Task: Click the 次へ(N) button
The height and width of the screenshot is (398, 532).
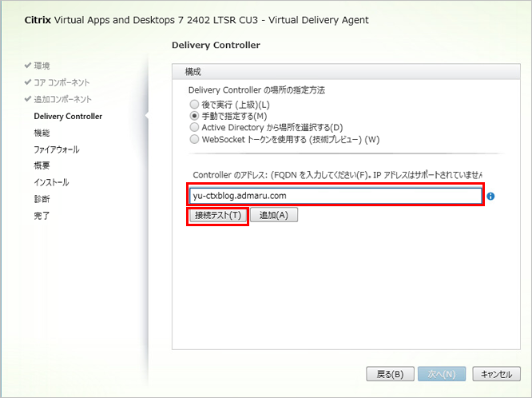Action: 442,374
